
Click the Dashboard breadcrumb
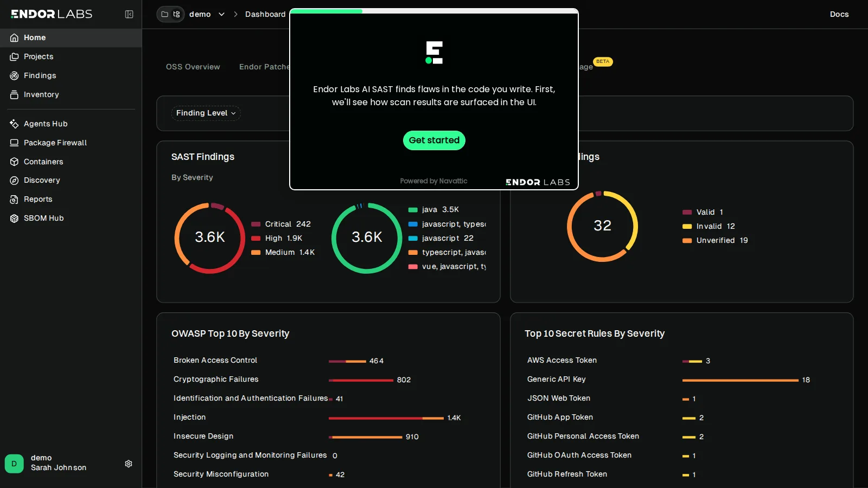pos(265,15)
